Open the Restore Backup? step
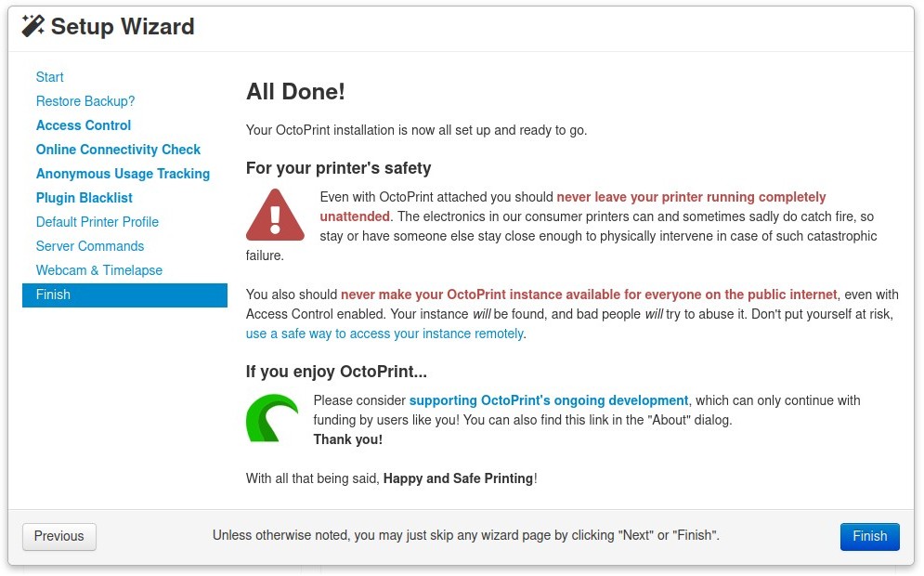This screenshot has height=576, width=924. pyautogui.click(x=85, y=101)
